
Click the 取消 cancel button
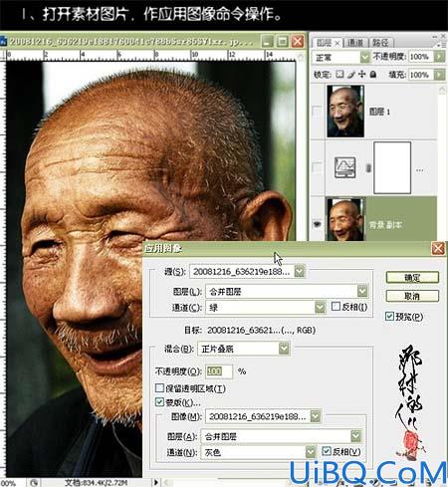(412, 296)
